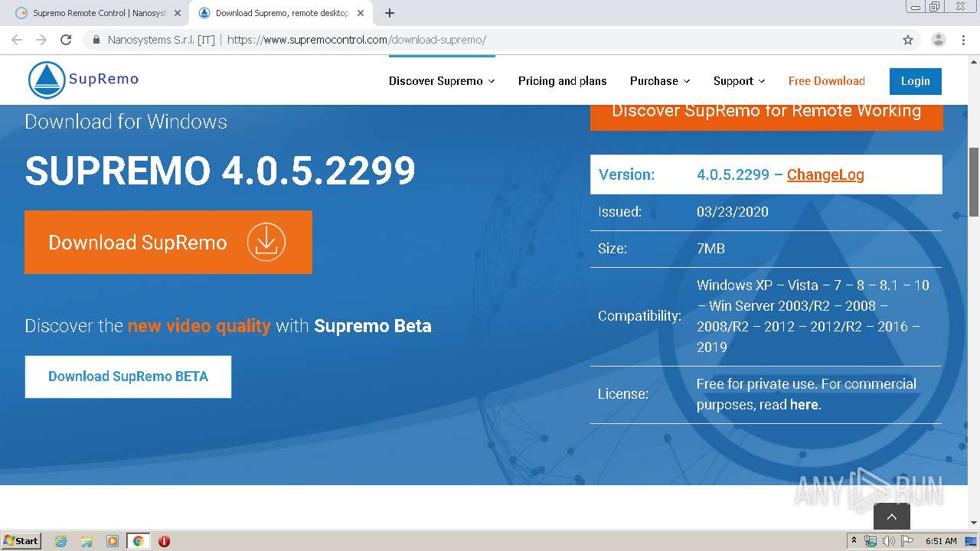Click the browser forward arrow

pos(41,40)
